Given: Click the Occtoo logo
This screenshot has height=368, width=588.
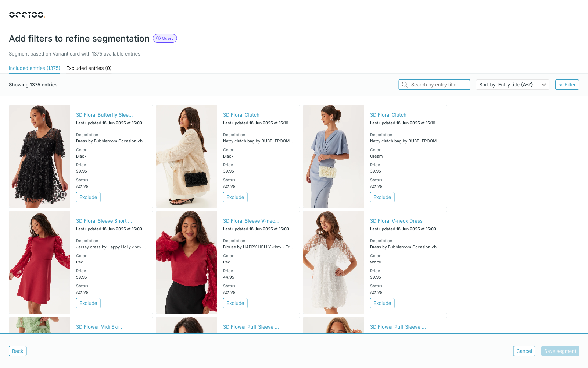Looking at the screenshot, I should (x=27, y=15).
